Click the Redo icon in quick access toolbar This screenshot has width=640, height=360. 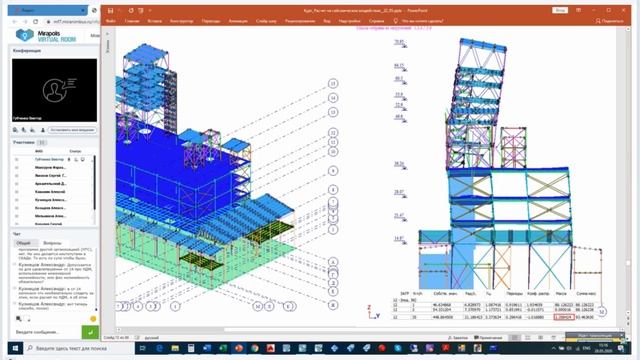(131, 11)
